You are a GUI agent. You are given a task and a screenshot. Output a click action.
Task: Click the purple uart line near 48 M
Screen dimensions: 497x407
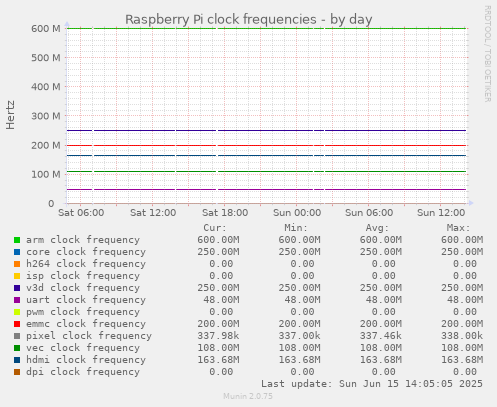coord(267,189)
